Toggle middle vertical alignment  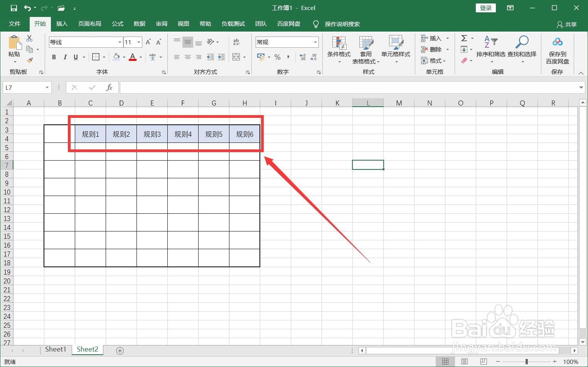(188, 42)
